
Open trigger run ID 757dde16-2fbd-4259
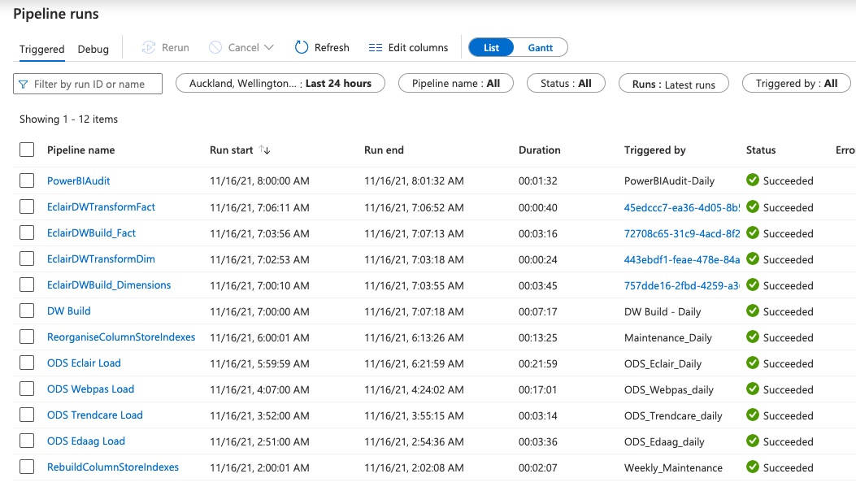(x=682, y=285)
